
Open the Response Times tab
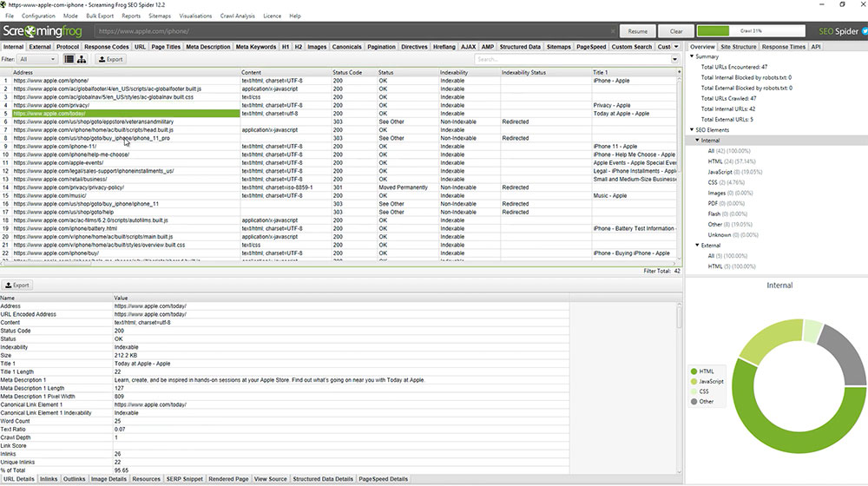point(783,47)
